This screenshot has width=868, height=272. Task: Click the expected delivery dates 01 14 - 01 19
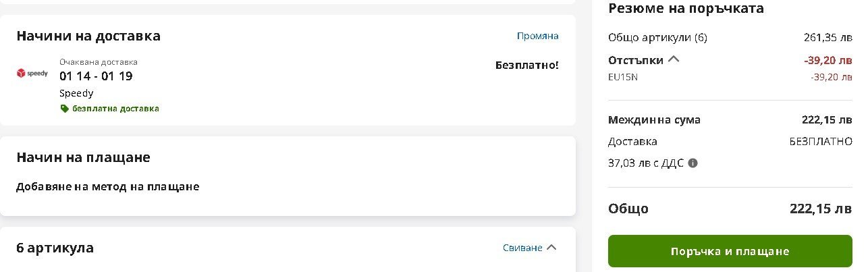(x=96, y=76)
